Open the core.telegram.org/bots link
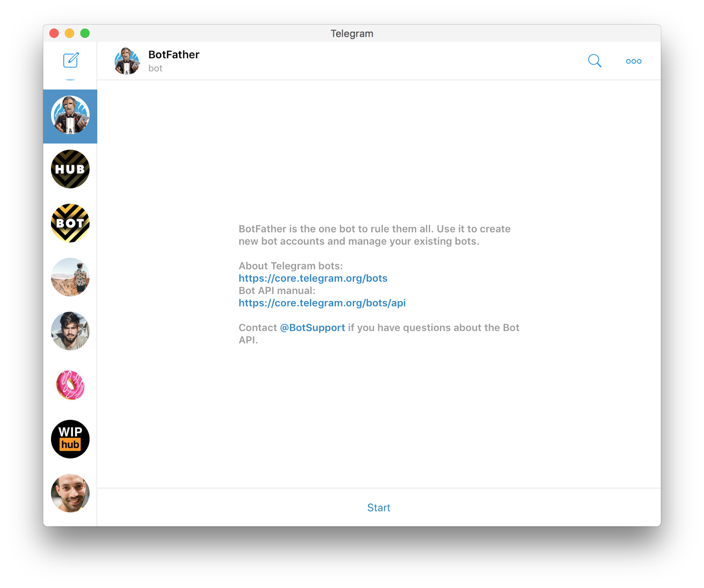704x588 pixels. coord(313,278)
